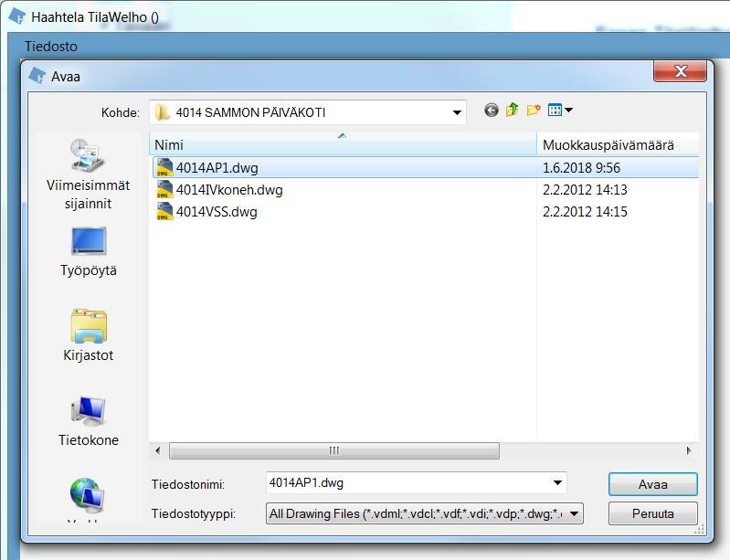Screen dimensions: 730x560
Task: Open Viimeisimmät sijainnit recent places
Action: coord(88,175)
